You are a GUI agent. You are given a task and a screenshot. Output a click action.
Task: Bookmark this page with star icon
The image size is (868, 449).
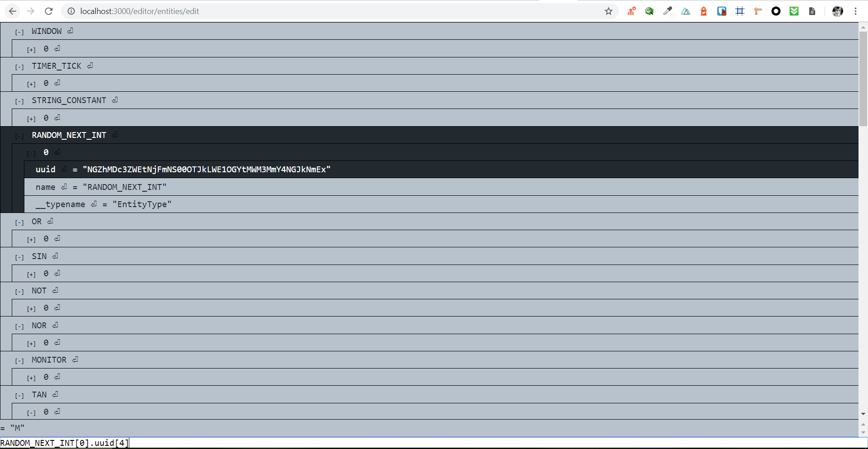click(609, 11)
